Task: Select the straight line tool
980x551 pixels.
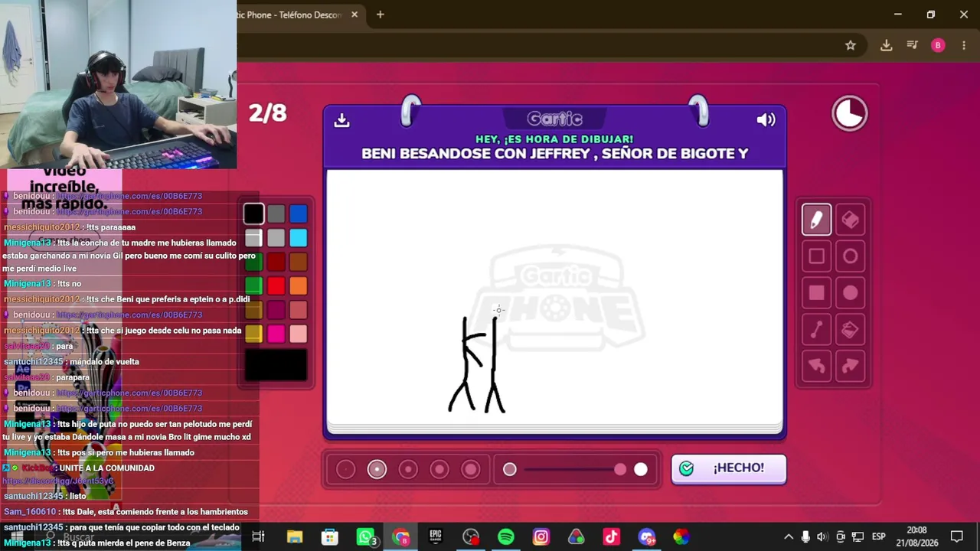Action: tap(816, 330)
